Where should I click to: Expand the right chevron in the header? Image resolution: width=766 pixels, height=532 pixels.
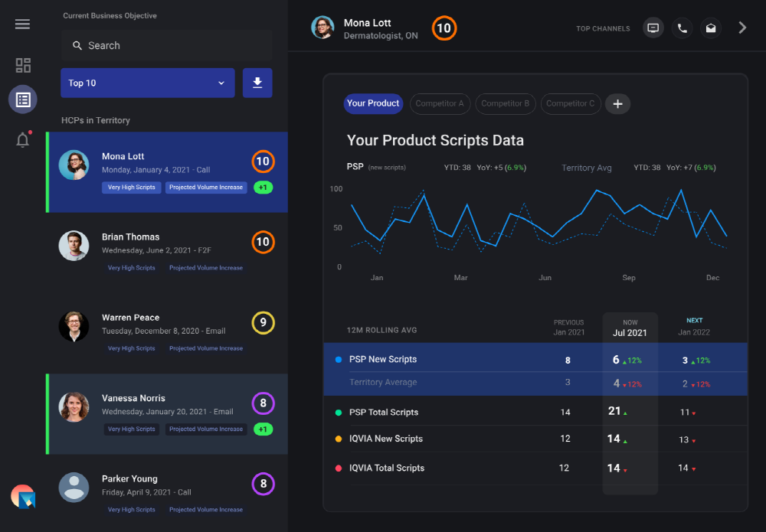coord(741,28)
